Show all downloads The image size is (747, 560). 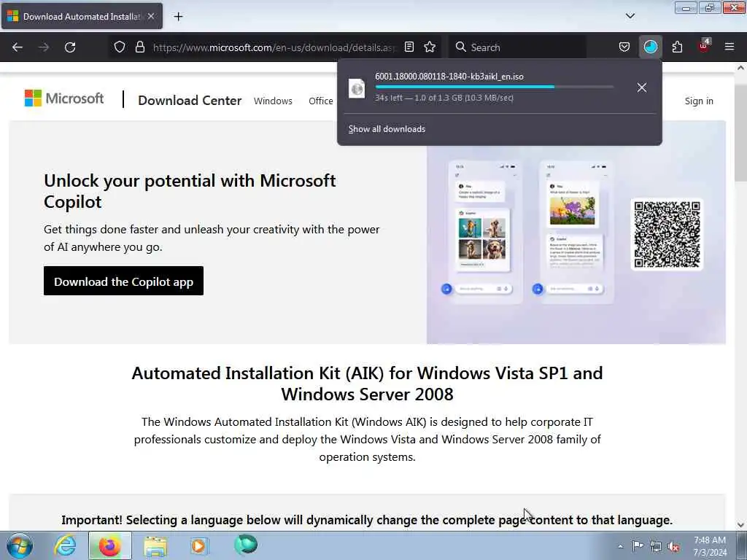click(x=387, y=129)
